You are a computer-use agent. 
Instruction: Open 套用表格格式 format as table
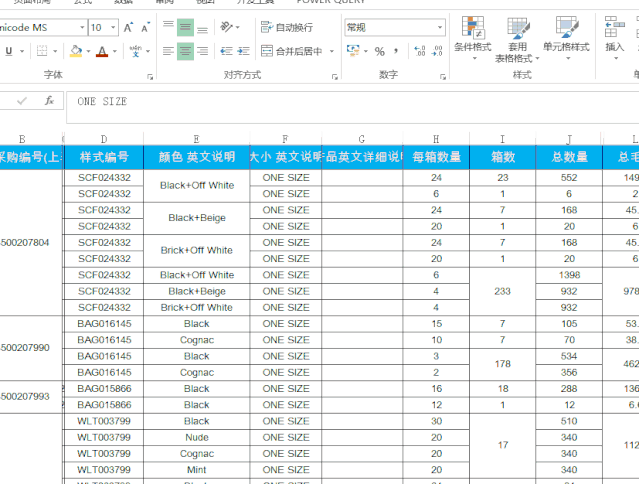(517, 40)
